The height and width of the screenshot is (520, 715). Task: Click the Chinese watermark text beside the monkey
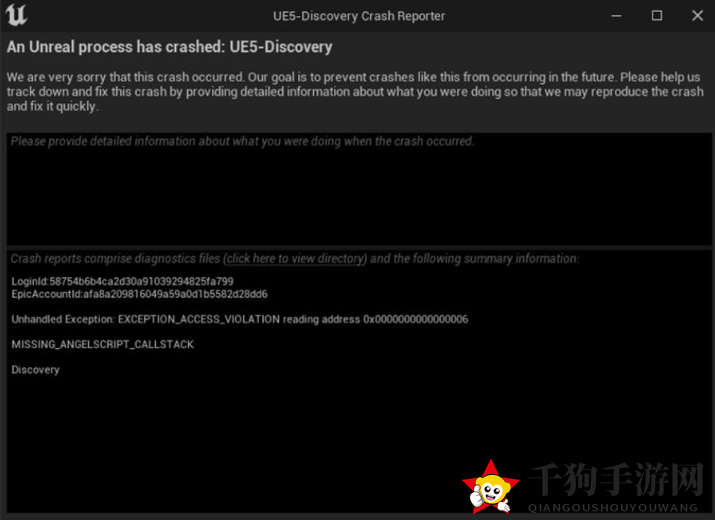pos(616,479)
